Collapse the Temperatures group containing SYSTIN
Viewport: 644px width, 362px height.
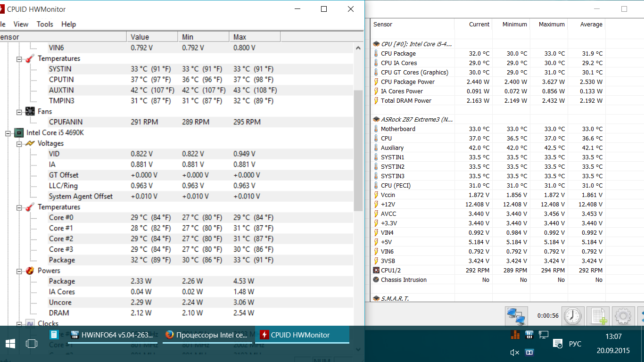(x=19, y=59)
